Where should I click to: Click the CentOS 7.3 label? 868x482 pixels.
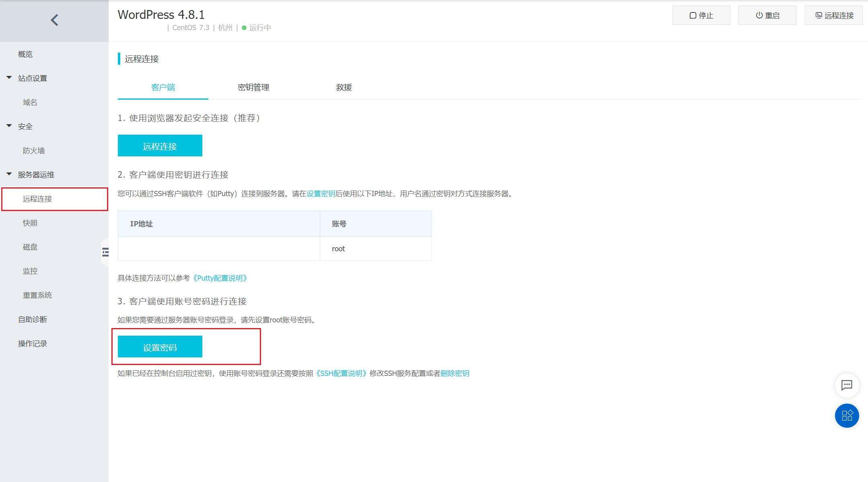click(191, 28)
